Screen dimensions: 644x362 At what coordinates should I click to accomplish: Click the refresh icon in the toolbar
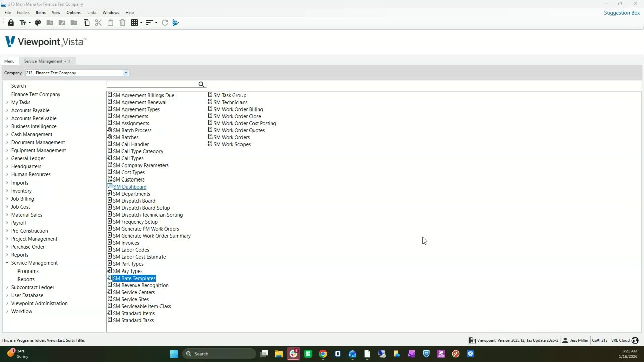pyautogui.click(x=165, y=23)
